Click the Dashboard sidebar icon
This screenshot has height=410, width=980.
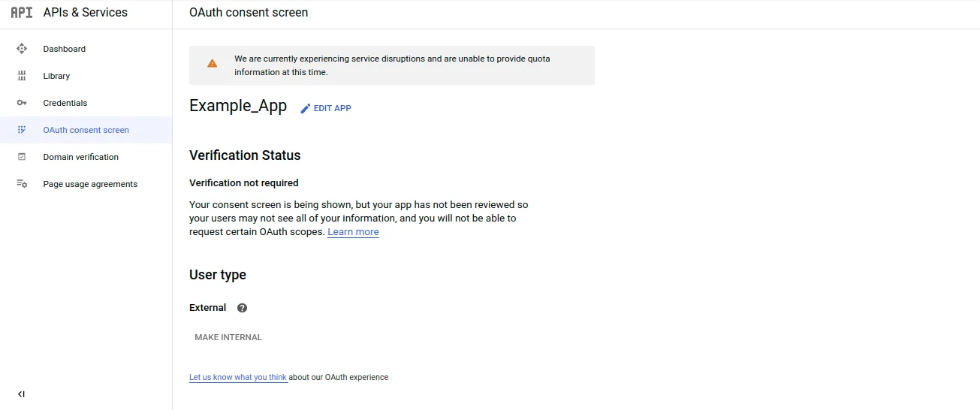(x=22, y=49)
